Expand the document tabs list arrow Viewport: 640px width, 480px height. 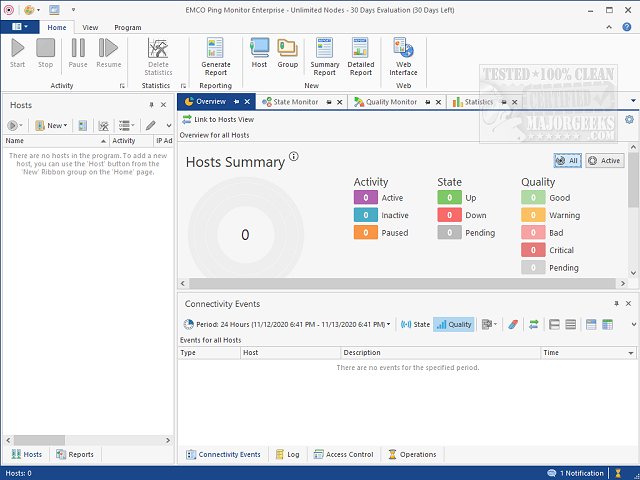[632, 102]
